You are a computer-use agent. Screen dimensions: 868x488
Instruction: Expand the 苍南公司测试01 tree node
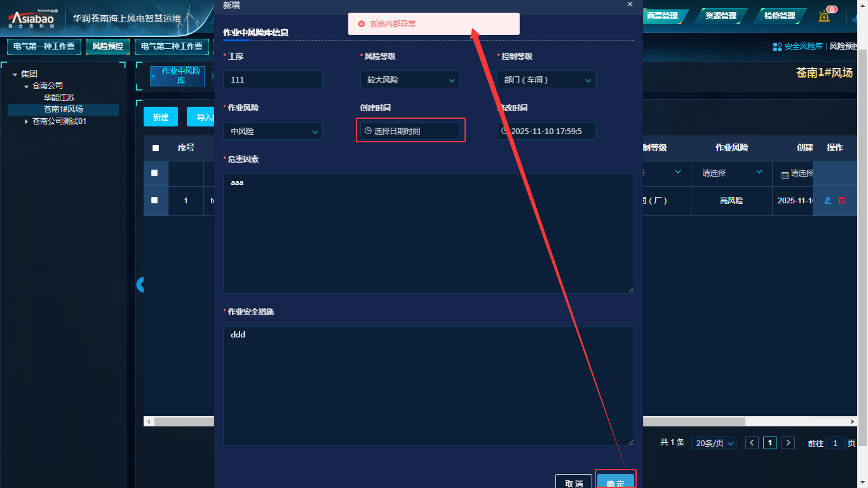pos(26,121)
